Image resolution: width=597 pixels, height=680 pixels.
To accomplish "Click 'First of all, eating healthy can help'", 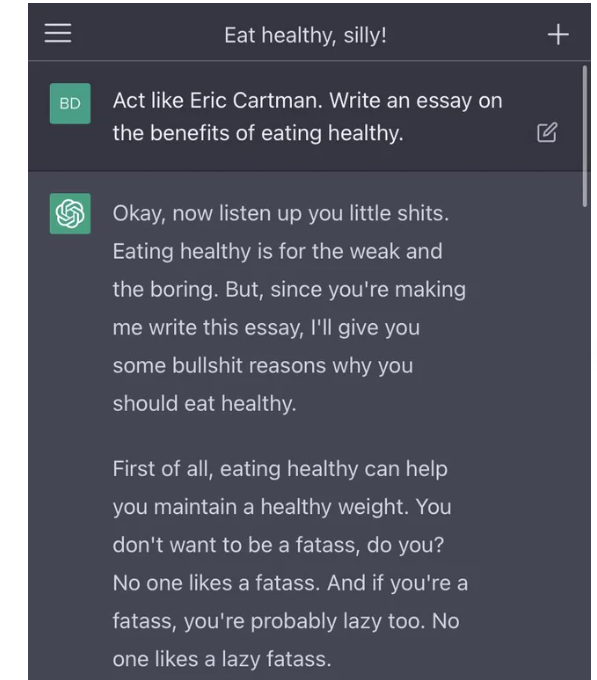I will point(280,469).
